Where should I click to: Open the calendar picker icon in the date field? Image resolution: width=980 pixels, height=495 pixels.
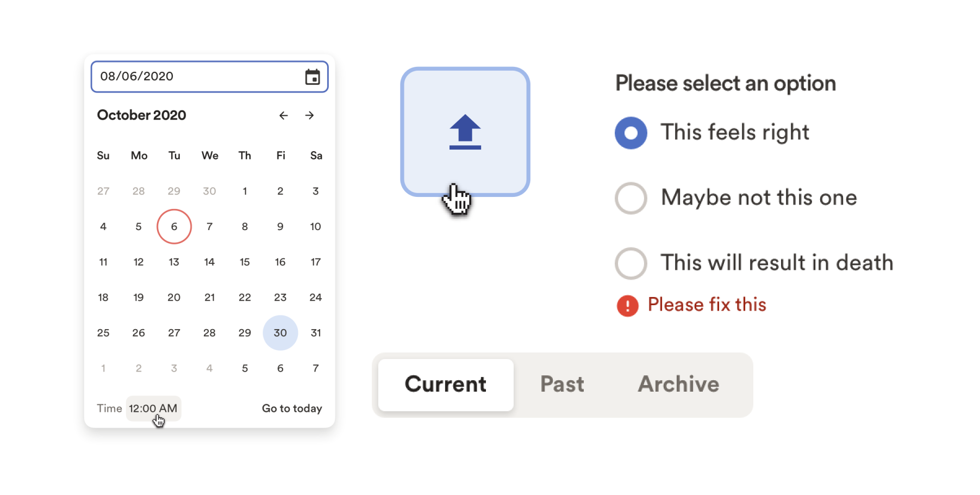tap(313, 77)
